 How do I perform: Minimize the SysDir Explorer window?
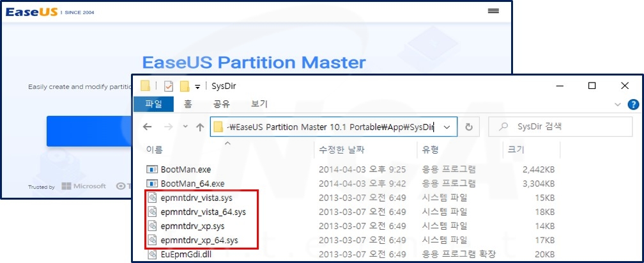click(560, 86)
